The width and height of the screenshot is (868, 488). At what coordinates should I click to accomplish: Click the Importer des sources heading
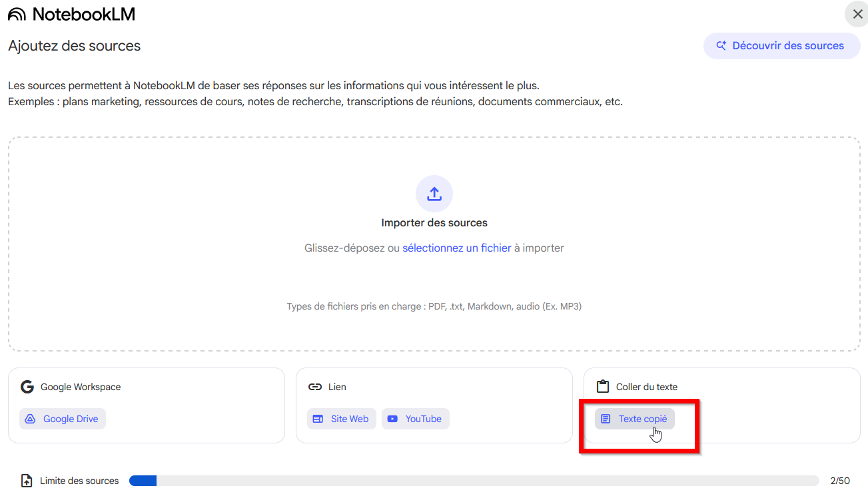click(x=434, y=223)
